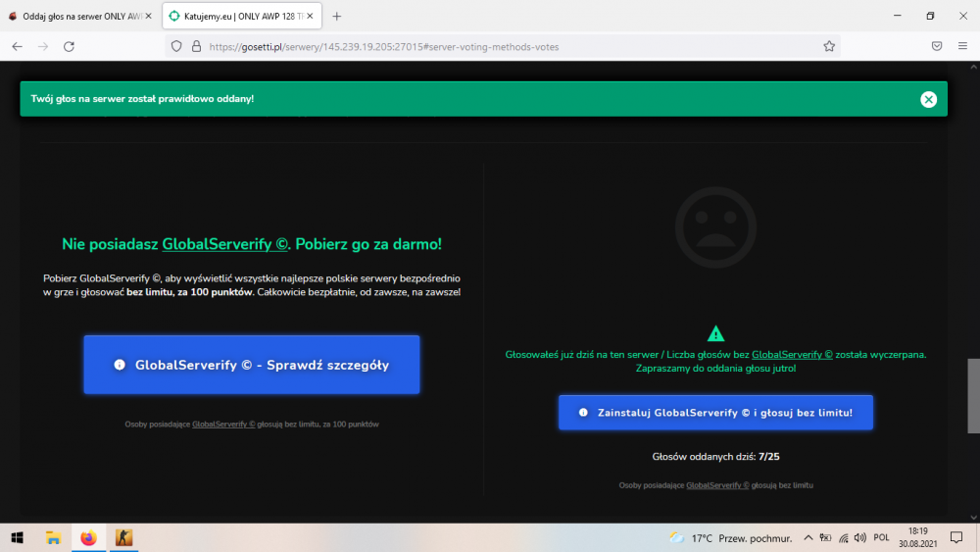Screen dimensions: 980x552
Task: Open the Firefox application menu
Action: [x=962, y=46]
